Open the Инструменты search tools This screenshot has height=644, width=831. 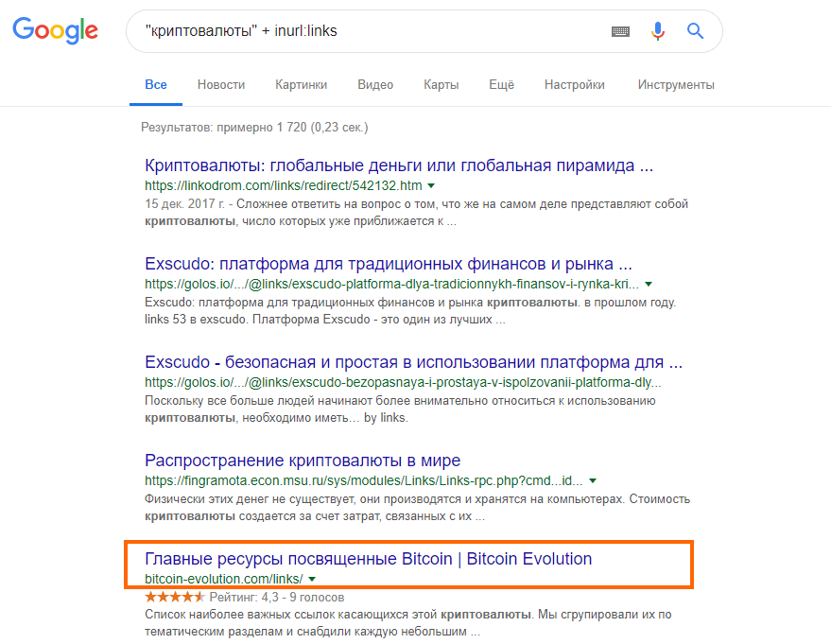click(x=676, y=85)
